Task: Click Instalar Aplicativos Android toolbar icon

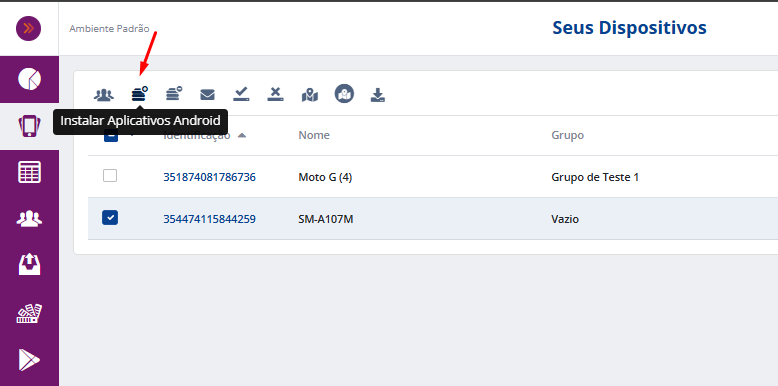Action: click(140, 93)
